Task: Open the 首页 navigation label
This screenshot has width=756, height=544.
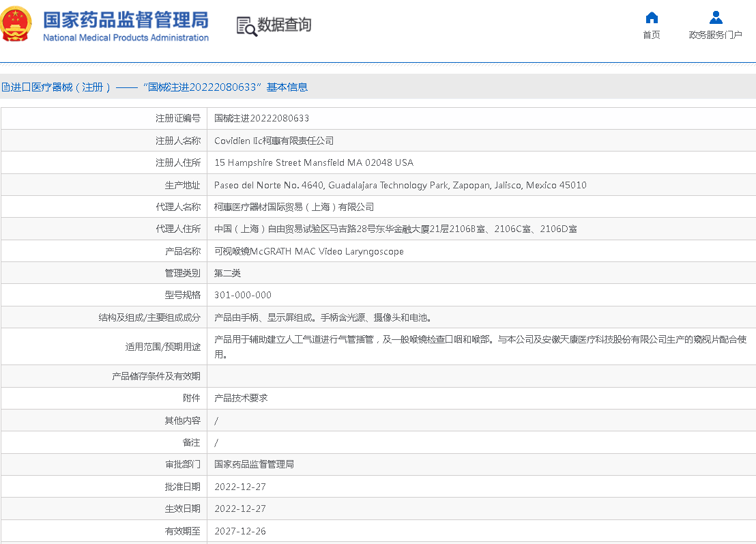Action: click(652, 35)
